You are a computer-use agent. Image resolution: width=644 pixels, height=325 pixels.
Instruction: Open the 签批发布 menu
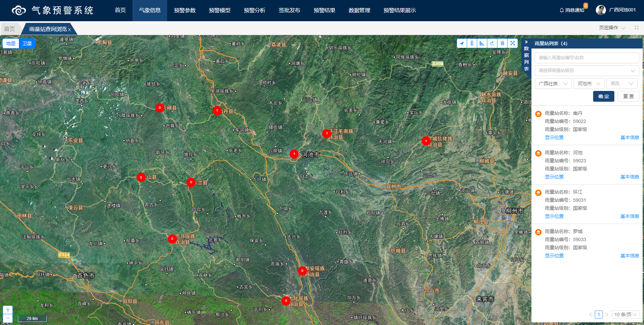tap(289, 10)
